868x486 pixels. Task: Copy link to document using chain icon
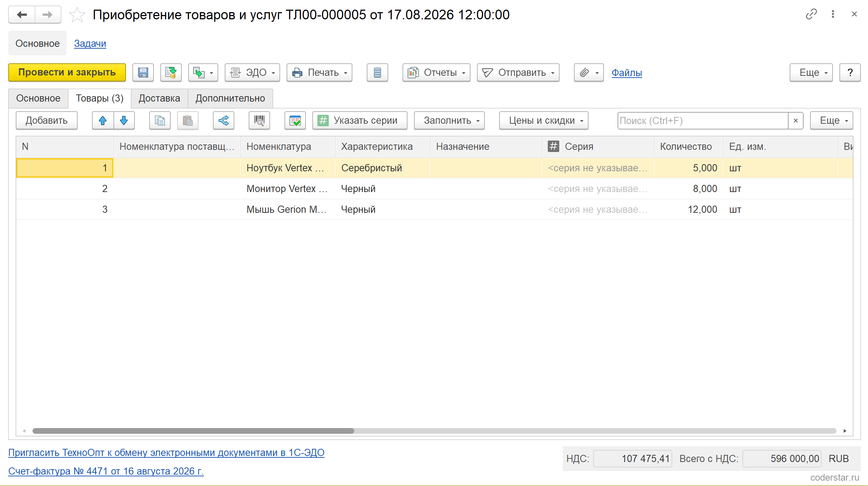pyautogui.click(x=811, y=14)
